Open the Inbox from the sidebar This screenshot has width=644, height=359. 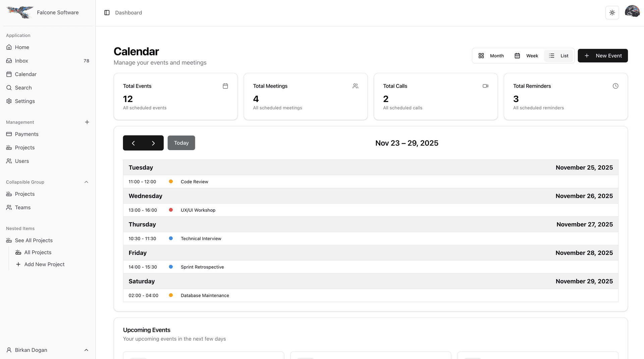21,60
